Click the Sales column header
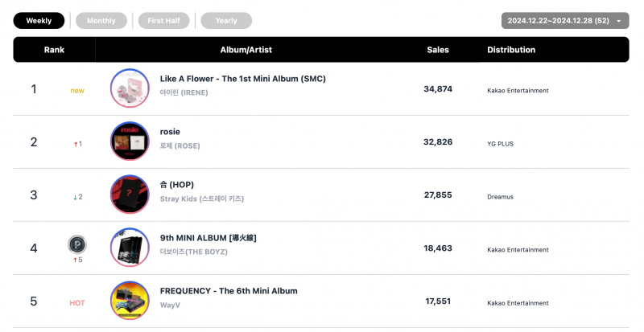 pyautogui.click(x=438, y=50)
